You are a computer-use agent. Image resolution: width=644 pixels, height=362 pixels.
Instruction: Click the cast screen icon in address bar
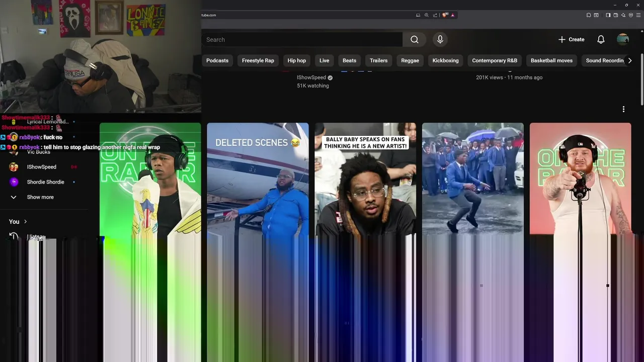click(418, 15)
